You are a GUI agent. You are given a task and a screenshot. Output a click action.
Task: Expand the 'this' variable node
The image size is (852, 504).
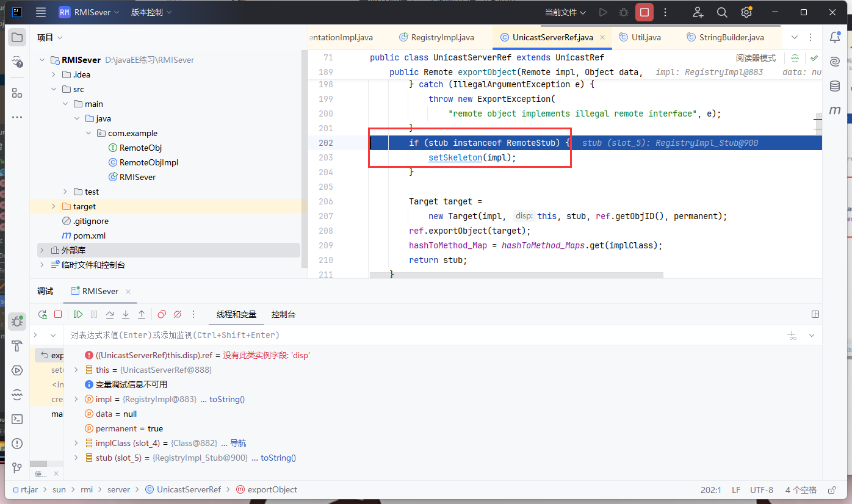[x=76, y=370]
